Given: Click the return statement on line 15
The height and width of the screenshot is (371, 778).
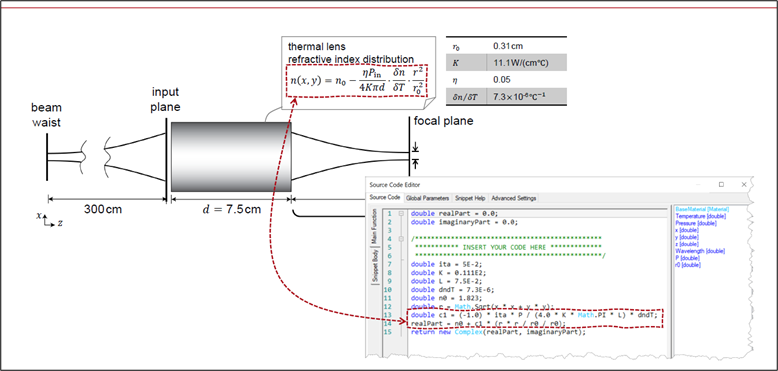Looking at the screenshot, I should (498, 332).
